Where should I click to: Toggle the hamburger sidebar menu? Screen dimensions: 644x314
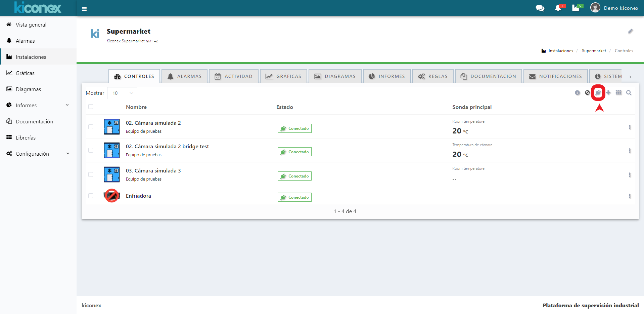tap(84, 9)
